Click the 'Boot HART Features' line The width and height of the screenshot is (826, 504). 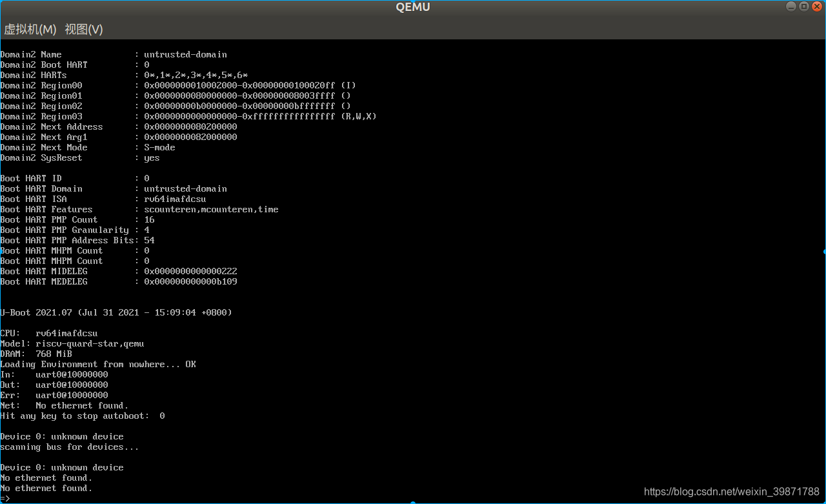[139, 209]
